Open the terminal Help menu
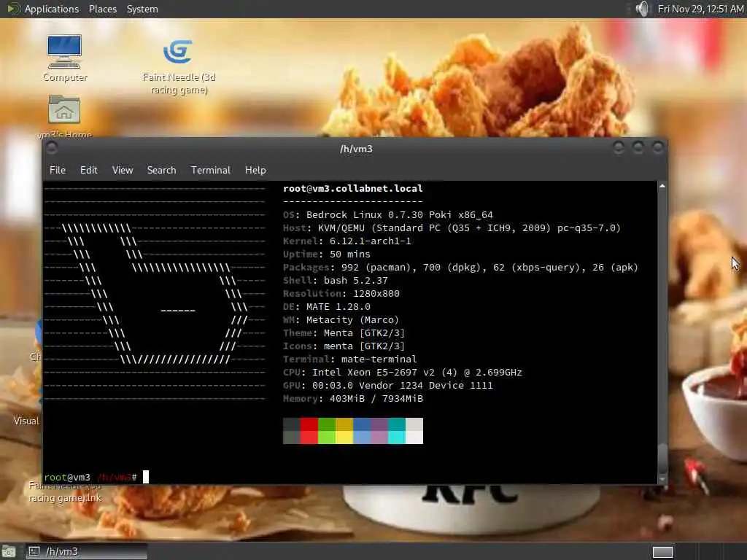747x560 pixels. 255,170
